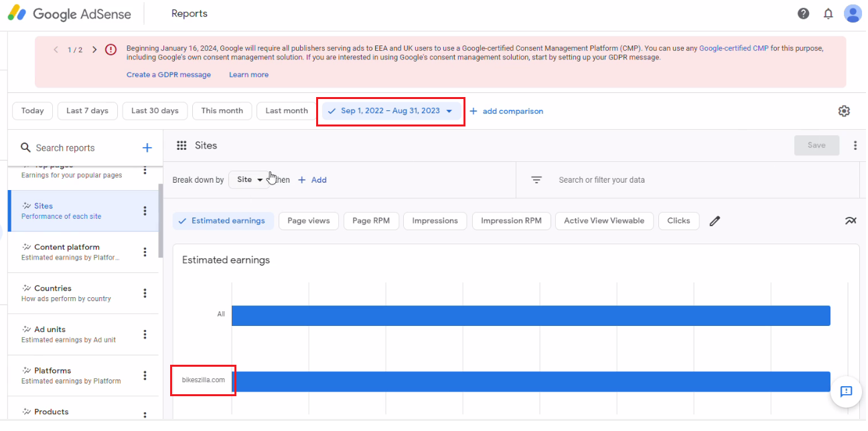
Task: Open the Create a GDPR message link
Action: (169, 75)
